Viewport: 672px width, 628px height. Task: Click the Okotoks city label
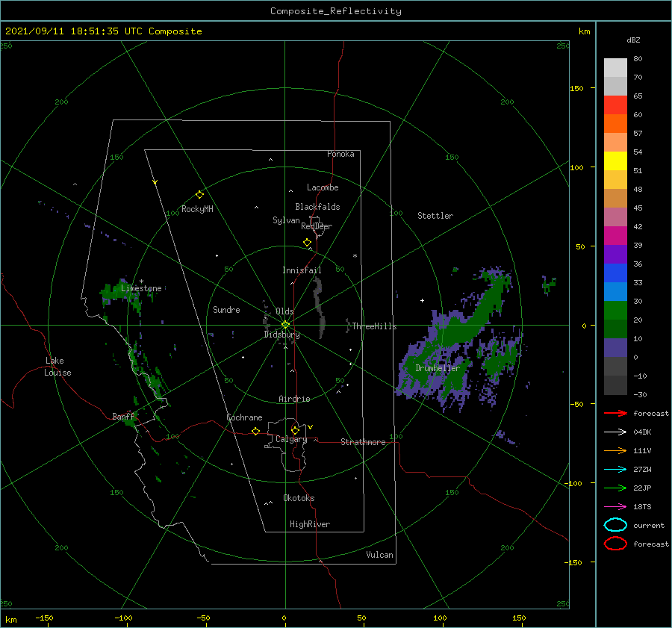pos(299,498)
